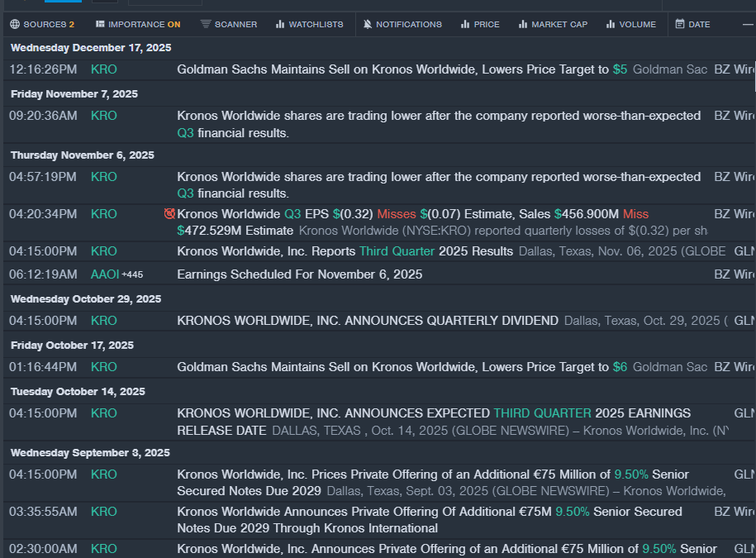The image size is (756, 558).
Task: Open the 04:57:19PM shares trading lower headline
Action: click(438, 185)
